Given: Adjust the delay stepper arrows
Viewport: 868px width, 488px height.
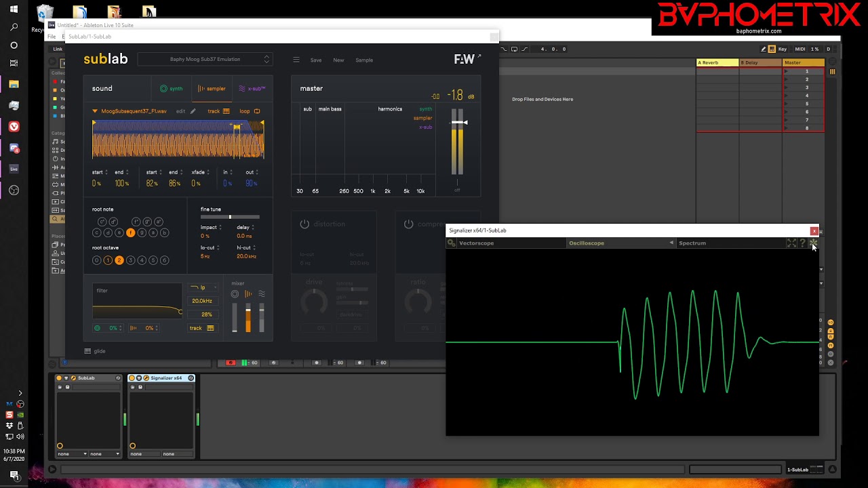Looking at the screenshot, I should point(253,227).
